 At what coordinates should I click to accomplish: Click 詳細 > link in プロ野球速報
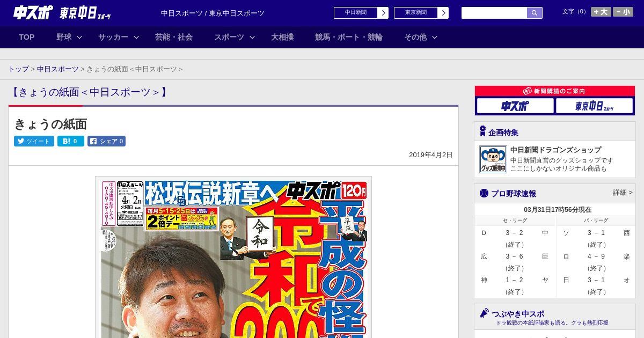pos(623,193)
